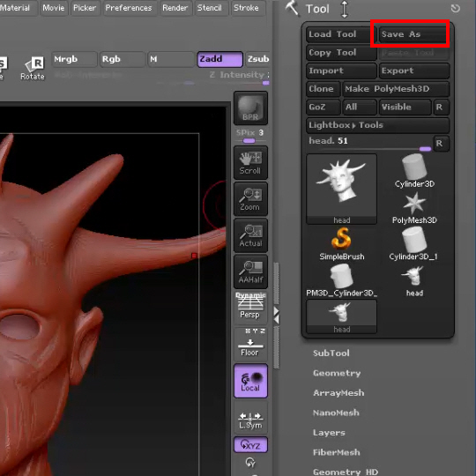Open Lightbox Tools browser

[377, 125]
